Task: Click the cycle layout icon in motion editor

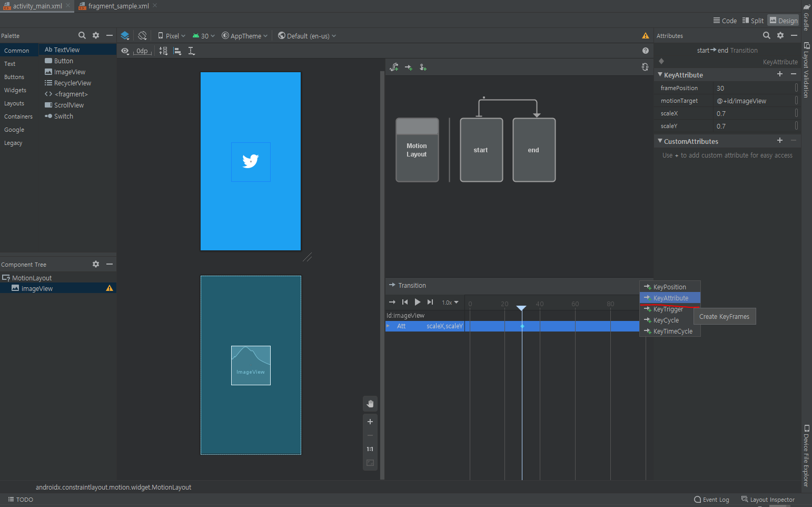Action: [x=645, y=67]
